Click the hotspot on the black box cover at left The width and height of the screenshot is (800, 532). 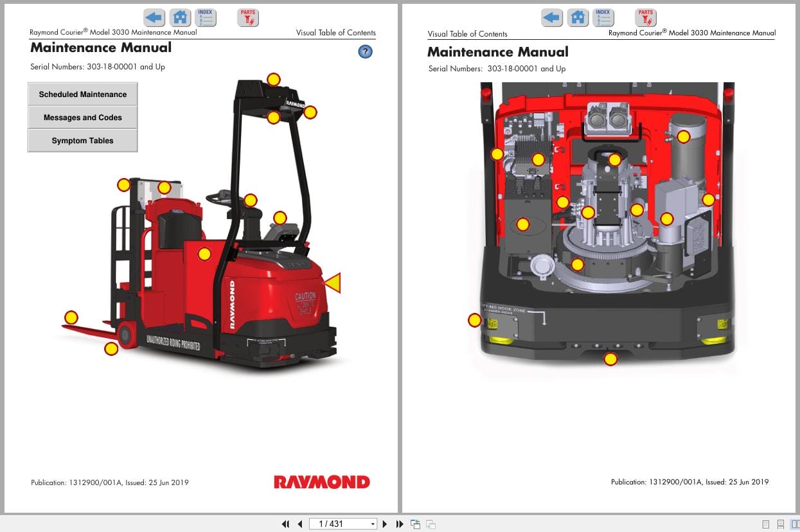point(523,224)
